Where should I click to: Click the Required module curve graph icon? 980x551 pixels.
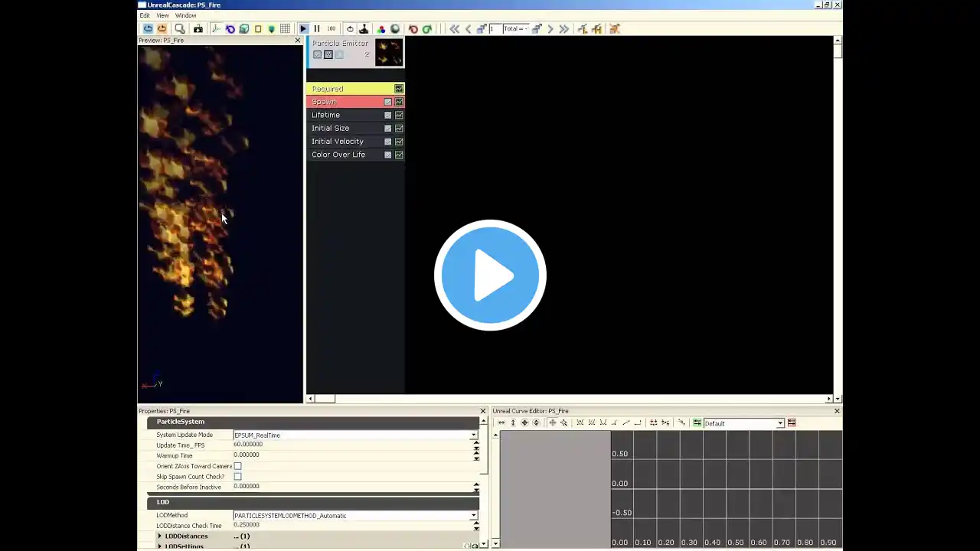click(399, 89)
